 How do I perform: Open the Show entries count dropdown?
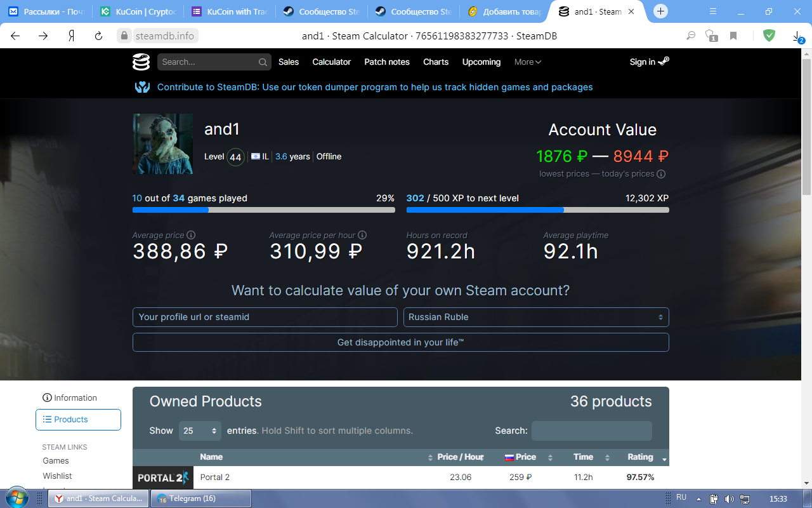[x=200, y=431]
